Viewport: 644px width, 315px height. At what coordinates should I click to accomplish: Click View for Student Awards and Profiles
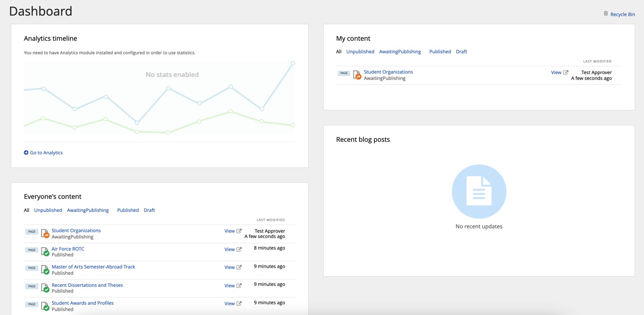point(229,304)
